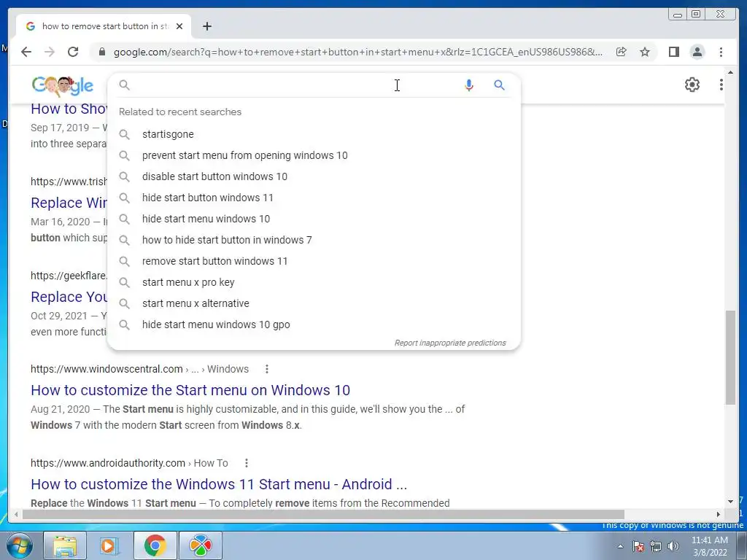Click the scroll up arrow of vertical scrollbar
This screenshot has height=560, width=747.
[730, 72]
